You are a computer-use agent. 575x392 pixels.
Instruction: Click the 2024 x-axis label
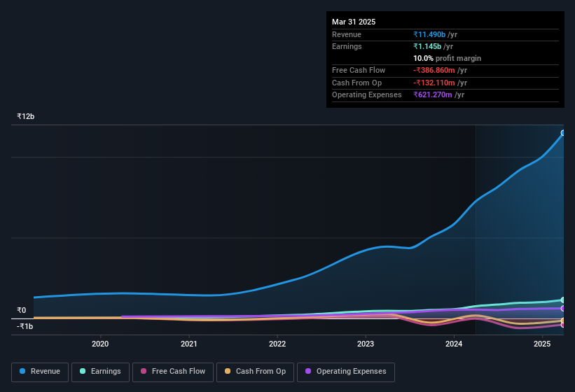454,344
